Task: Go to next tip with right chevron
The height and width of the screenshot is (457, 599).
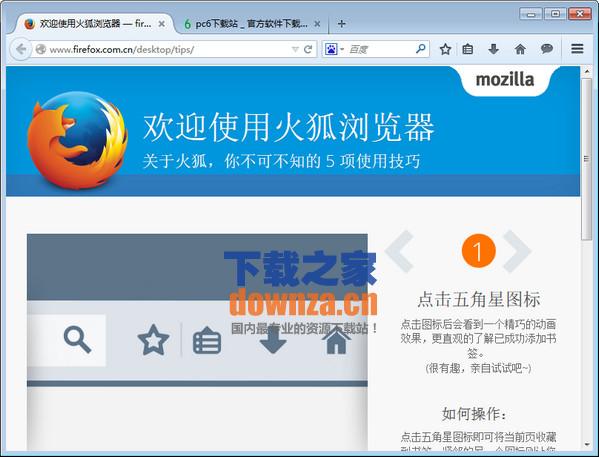Action: coord(516,251)
